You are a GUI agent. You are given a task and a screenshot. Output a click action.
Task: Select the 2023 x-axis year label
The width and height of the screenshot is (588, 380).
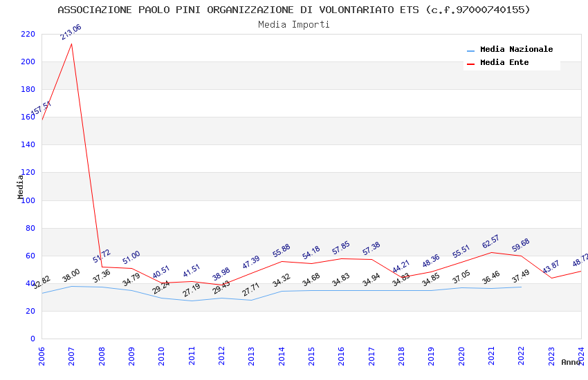pyautogui.click(x=551, y=356)
